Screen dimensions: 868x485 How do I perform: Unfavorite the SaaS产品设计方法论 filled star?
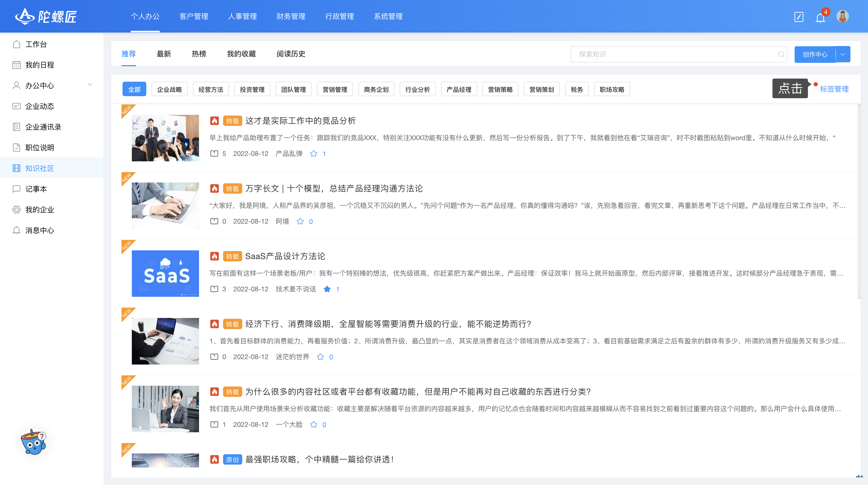click(327, 289)
